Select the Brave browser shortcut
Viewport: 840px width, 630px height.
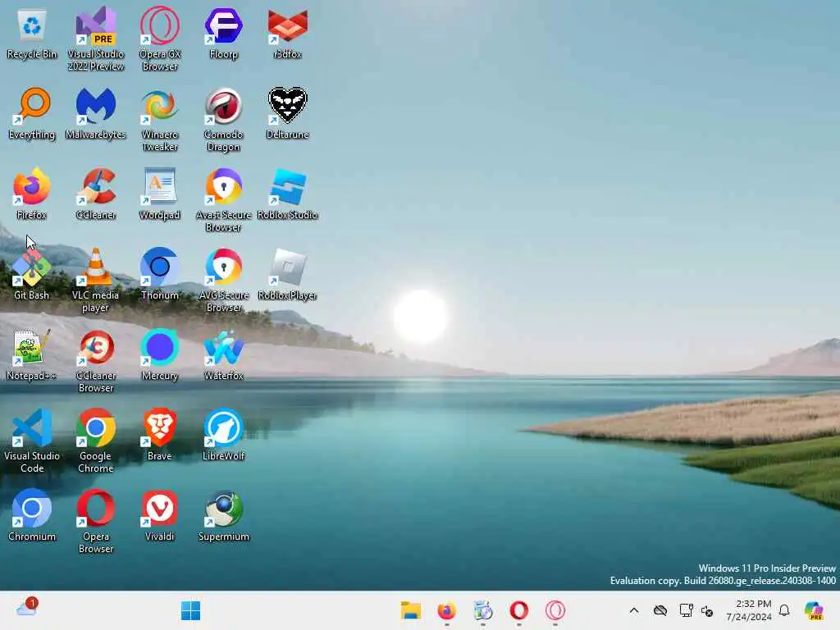(160, 435)
